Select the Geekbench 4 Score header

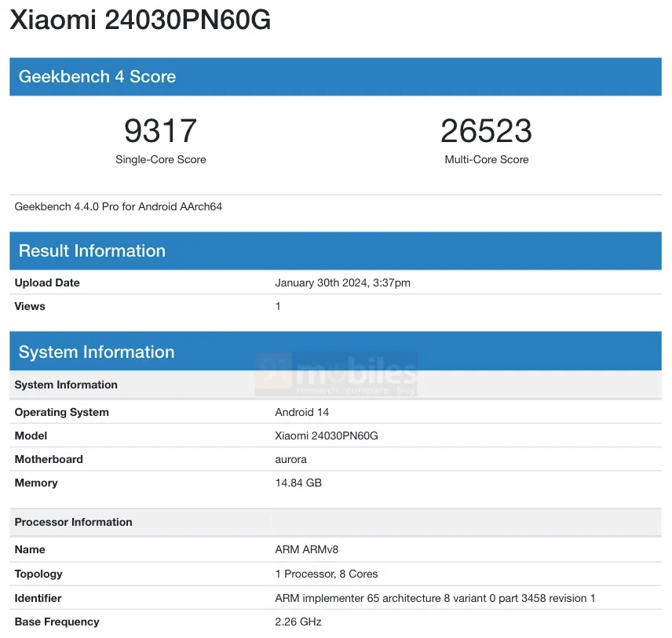coord(97,77)
